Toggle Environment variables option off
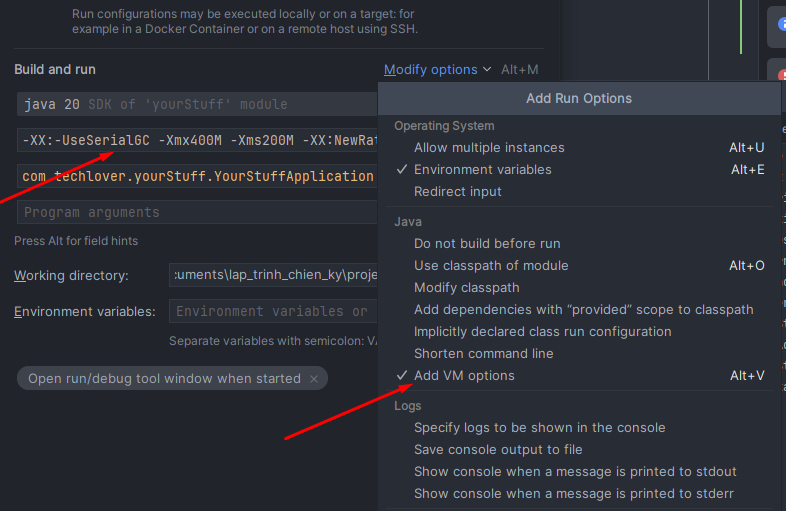Screen dimensions: 786x511 (x=482, y=170)
